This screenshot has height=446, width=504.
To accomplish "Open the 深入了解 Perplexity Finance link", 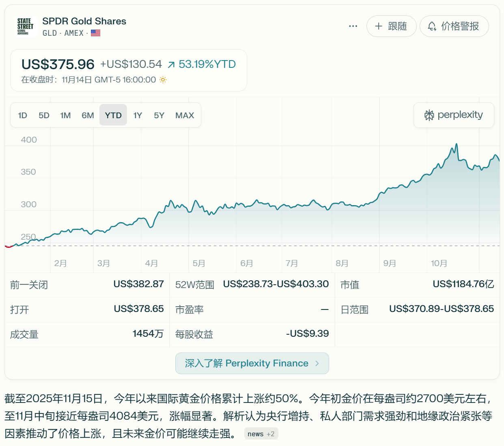I will pos(252,363).
